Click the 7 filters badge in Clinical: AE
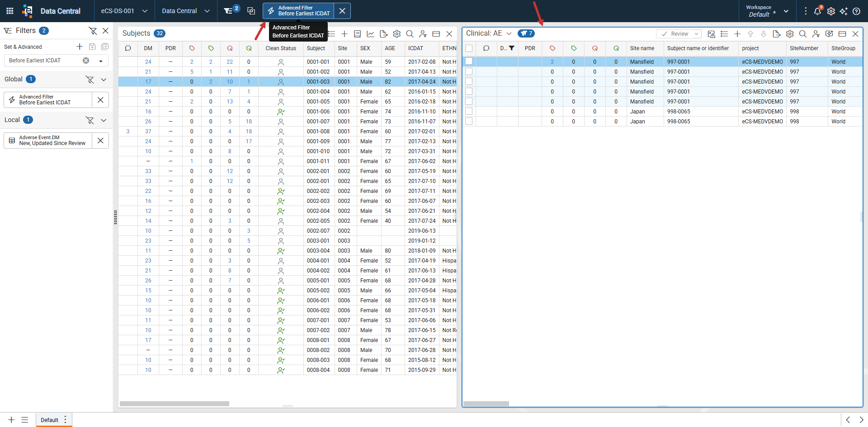Screen dimensions: 868x427 point(526,33)
